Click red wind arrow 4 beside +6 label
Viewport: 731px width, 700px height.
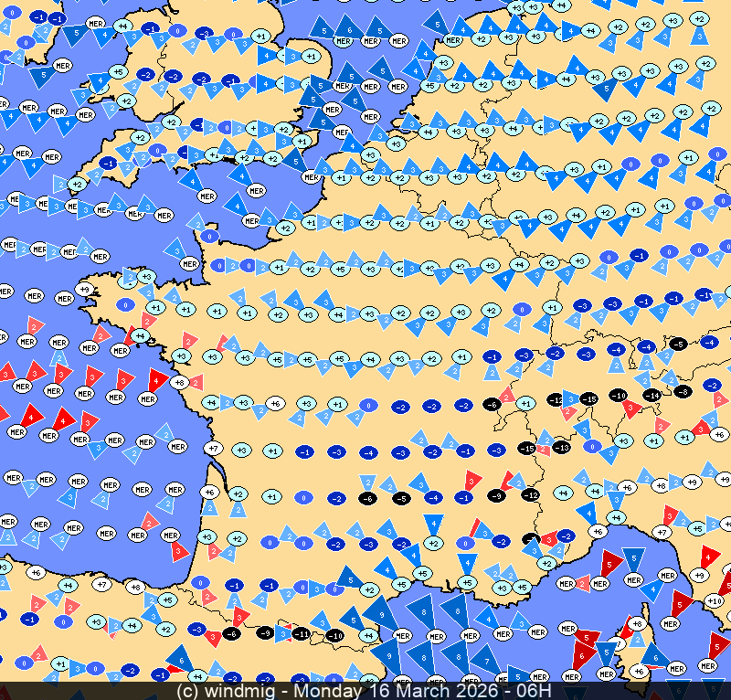pos(156,378)
